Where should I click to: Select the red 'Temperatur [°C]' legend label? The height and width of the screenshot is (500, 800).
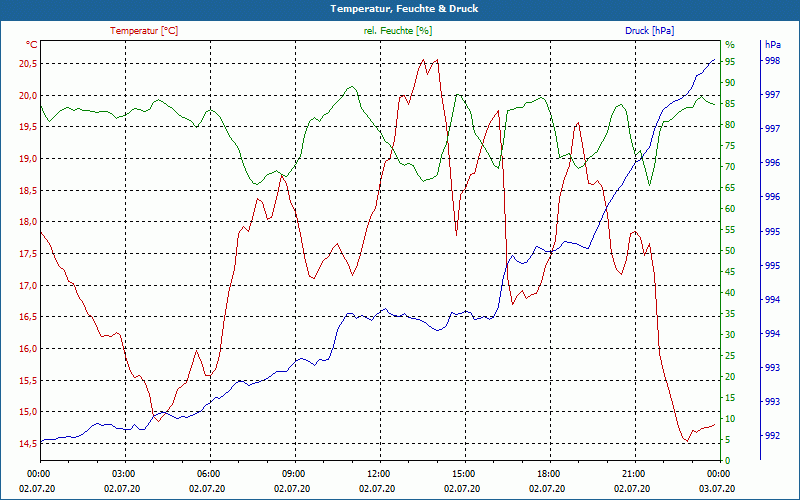(144, 31)
